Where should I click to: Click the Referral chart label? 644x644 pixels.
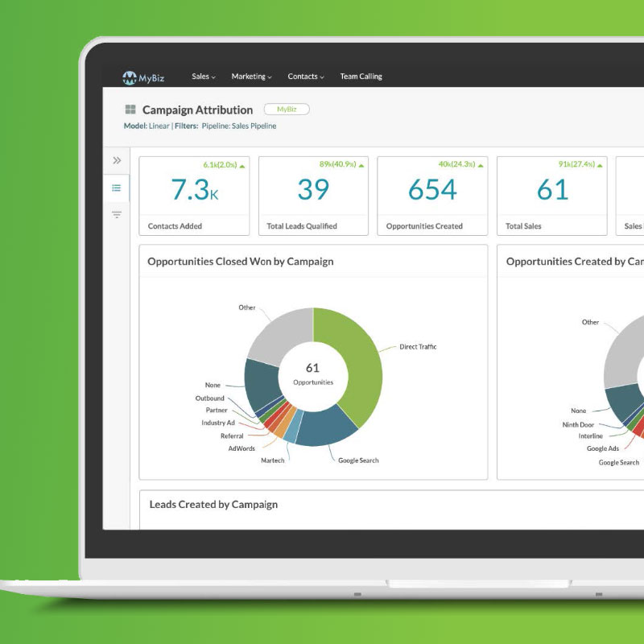(232, 436)
